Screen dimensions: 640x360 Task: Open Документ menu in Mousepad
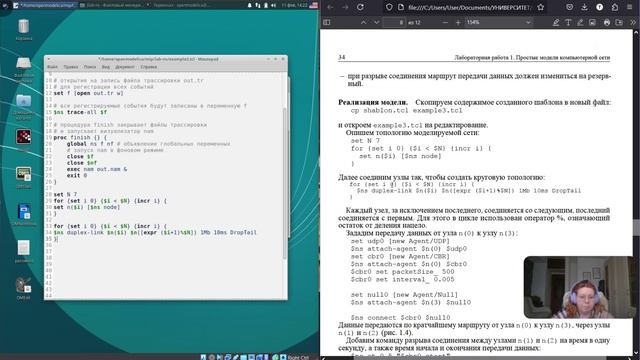coord(125,67)
